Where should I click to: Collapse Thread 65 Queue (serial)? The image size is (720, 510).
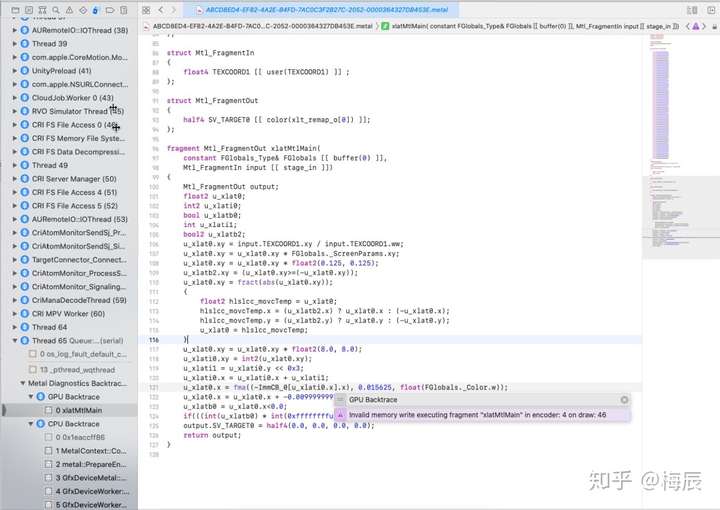(15, 341)
